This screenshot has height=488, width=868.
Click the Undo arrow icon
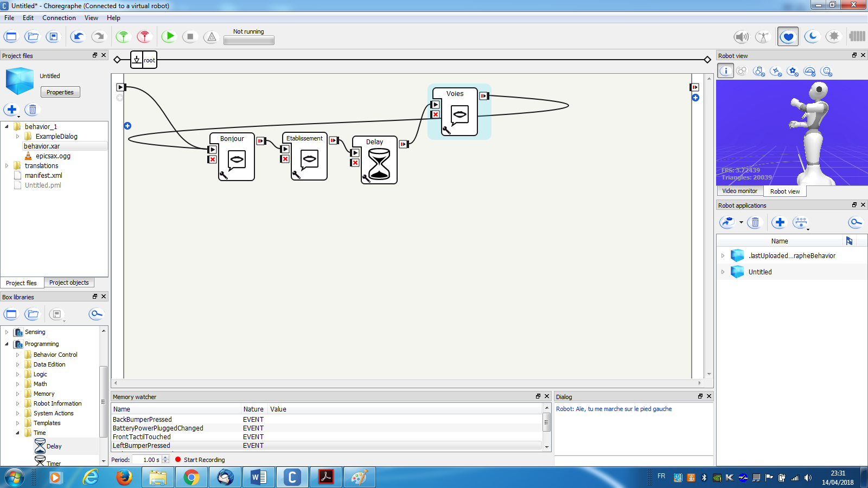(x=78, y=36)
